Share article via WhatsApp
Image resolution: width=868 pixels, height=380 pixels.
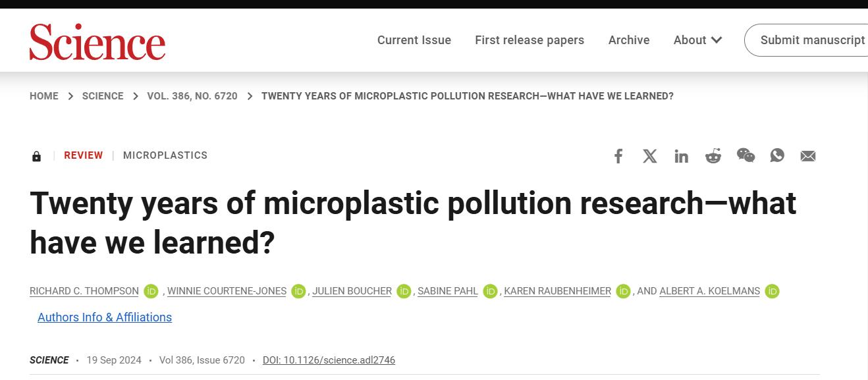tap(777, 155)
